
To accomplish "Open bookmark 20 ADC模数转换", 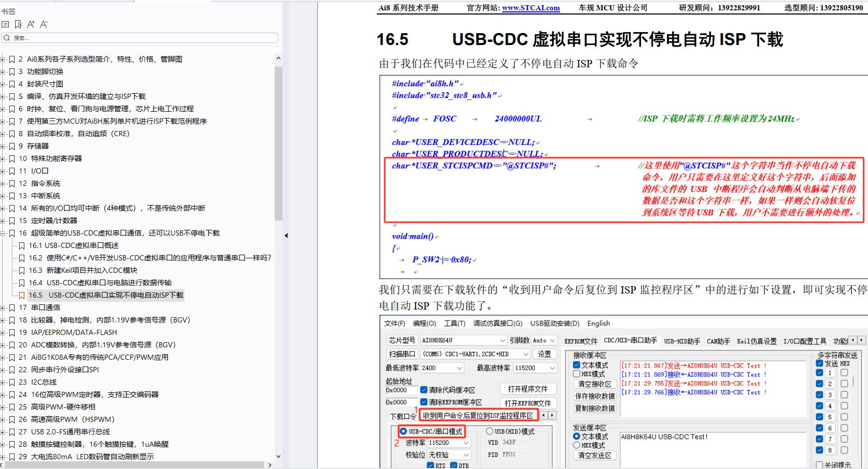I will point(97,345).
